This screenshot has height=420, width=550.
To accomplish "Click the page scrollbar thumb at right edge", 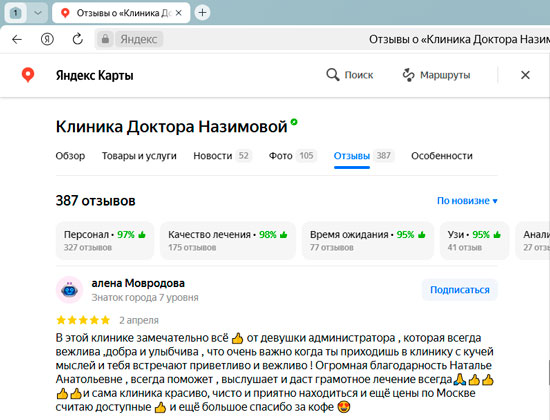I will pyautogui.click(x=548, y=372).
